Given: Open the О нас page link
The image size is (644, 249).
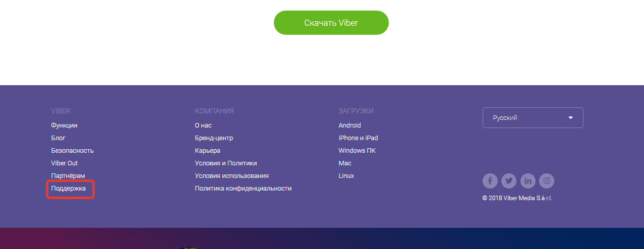Looking at the screenshot, I should 203,126.
